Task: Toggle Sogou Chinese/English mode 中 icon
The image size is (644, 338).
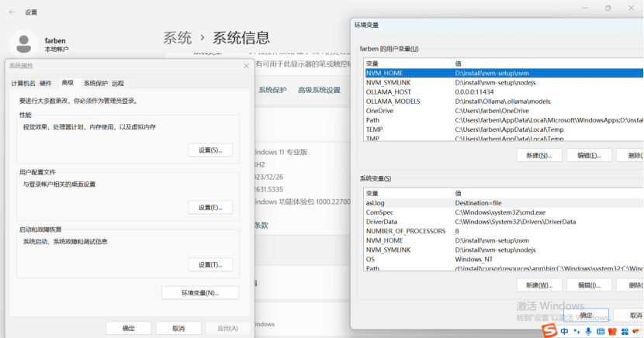Action: pos(565,332)
